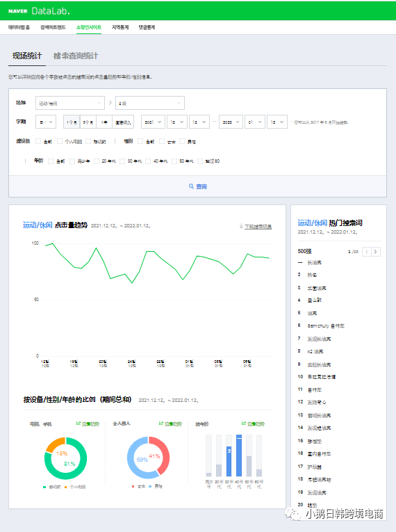Image resolution: width=396 pixels, height=532 pixels.
Task: Click the rank 11 term 自行车
Action: click(x=314, y=390)
